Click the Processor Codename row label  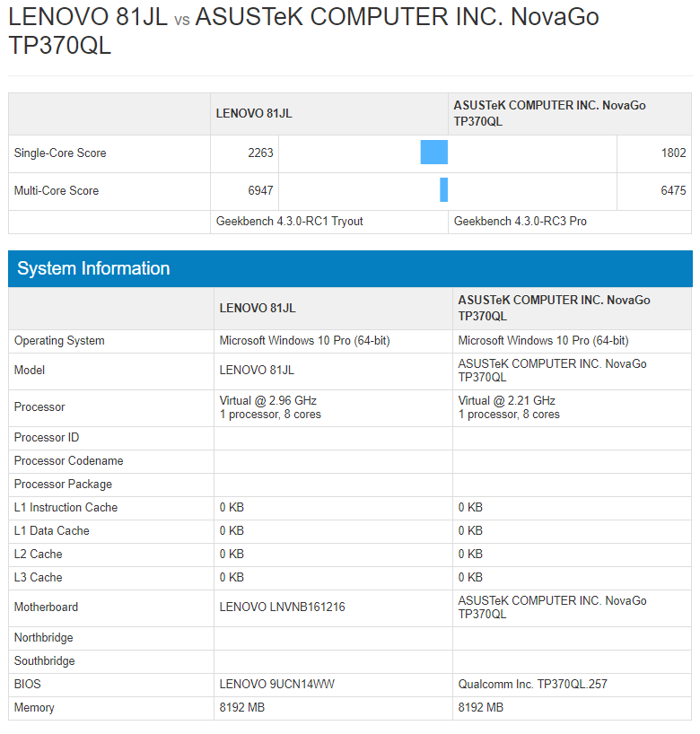(x=68, y=460)
